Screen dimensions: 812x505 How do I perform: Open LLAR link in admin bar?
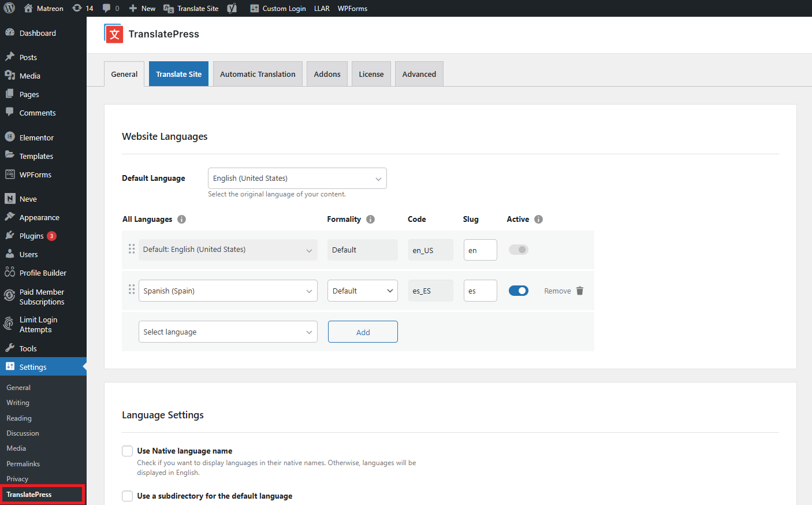322,8
